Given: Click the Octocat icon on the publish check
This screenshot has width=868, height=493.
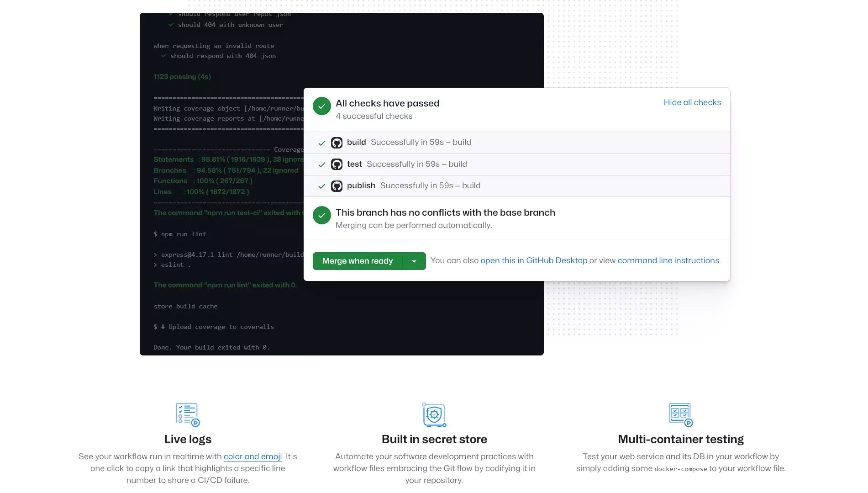Looking at the screenshot, I should tap(337, 186).
